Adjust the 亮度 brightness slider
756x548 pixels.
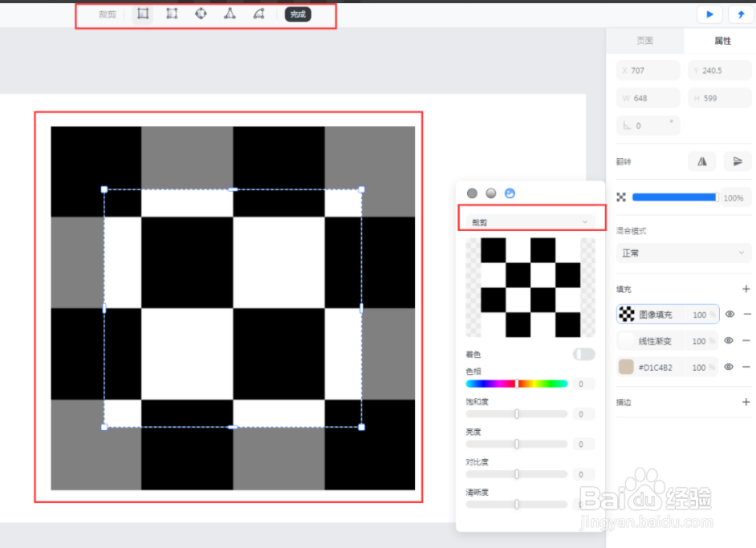coord(516,444)
